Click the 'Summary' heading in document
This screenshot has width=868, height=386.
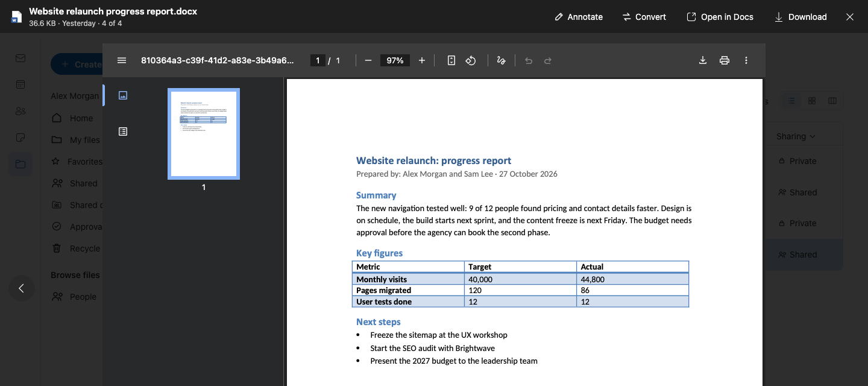[x=376, y=195]
